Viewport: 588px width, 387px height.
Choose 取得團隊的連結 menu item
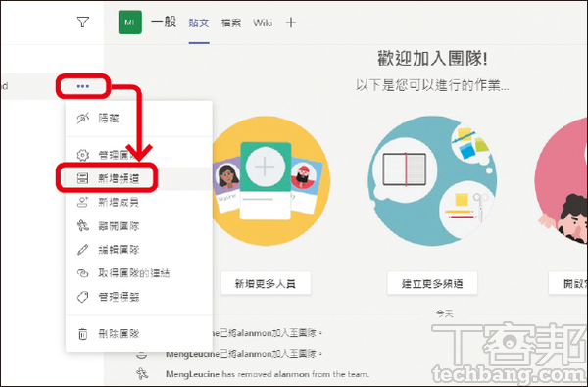[x=139, y=273]
